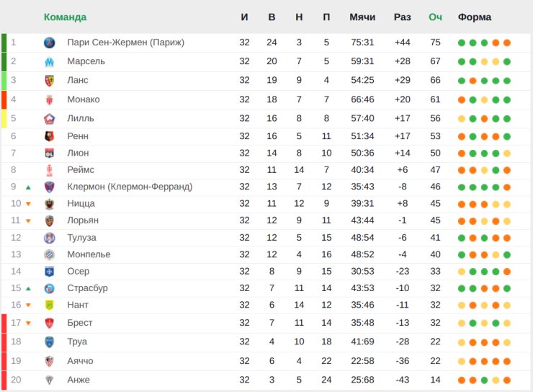Click the Lille club badge icon

(x=50, y=119)
